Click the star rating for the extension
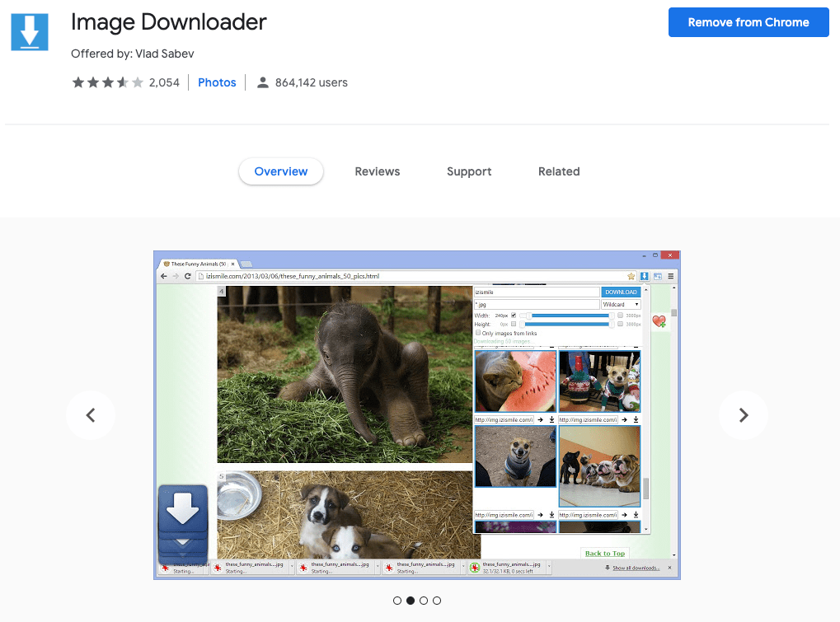 (x=107, y=82)
